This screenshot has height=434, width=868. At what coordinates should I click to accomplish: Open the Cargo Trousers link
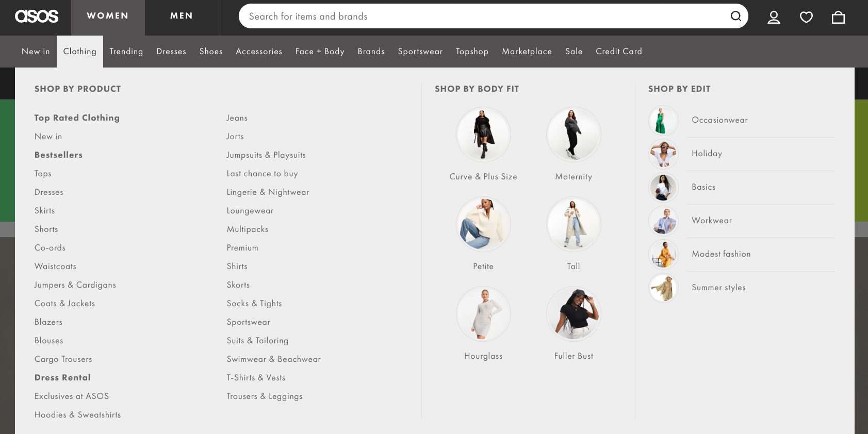(63, 359)
